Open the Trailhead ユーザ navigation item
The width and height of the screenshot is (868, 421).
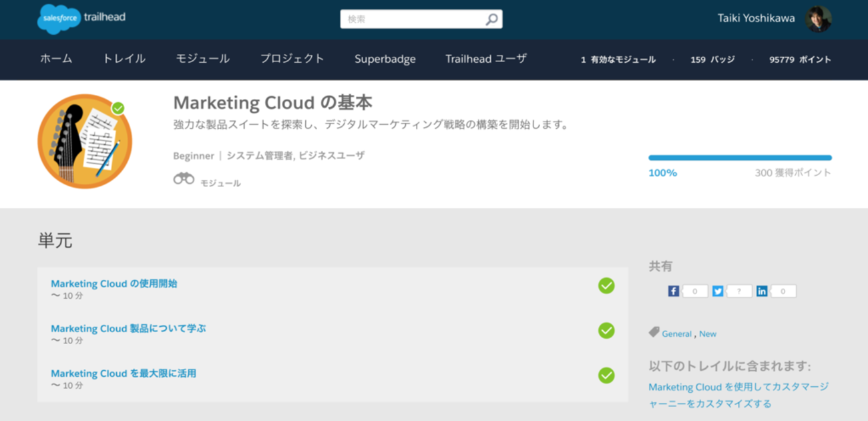pyautogui.click(x=486, y=59)
